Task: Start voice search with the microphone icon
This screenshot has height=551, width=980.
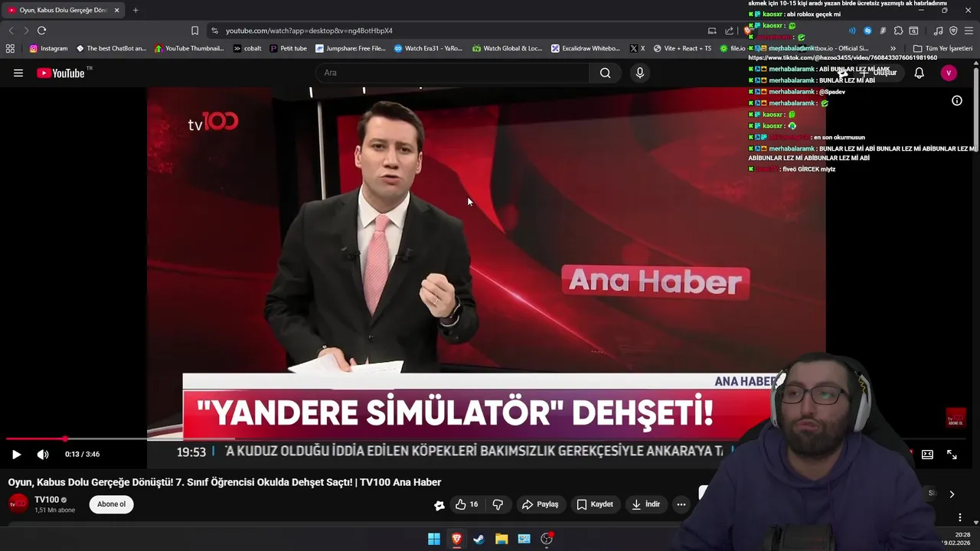Action: pyautogui.click(x=640, y=73)
